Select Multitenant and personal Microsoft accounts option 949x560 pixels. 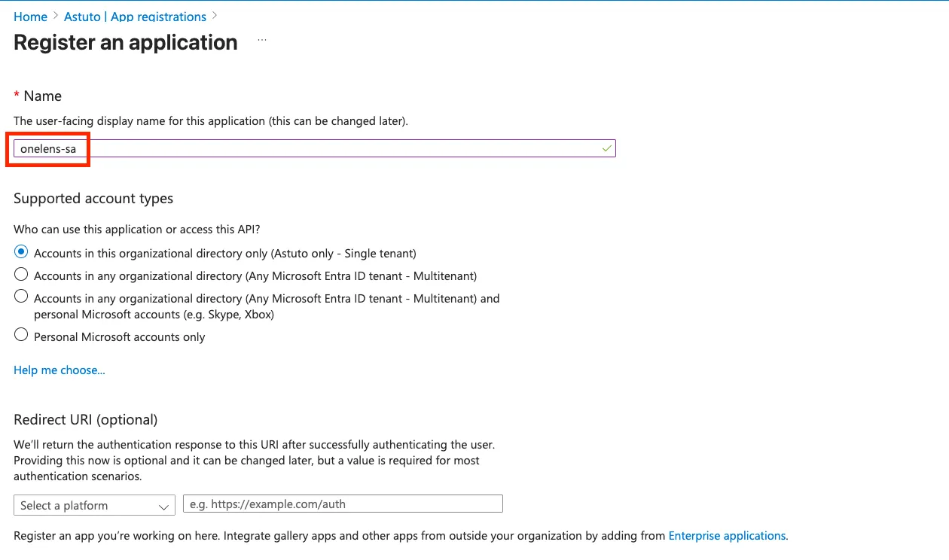[21, 297]
